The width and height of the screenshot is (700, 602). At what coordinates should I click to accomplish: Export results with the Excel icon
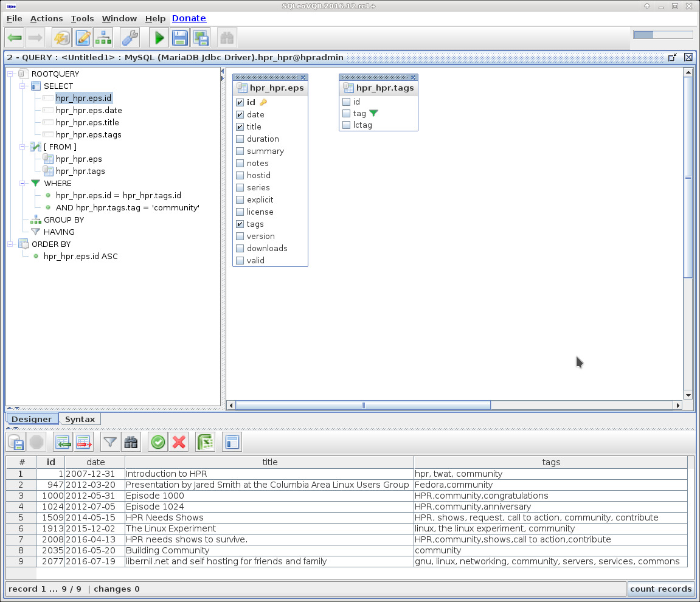206,442
